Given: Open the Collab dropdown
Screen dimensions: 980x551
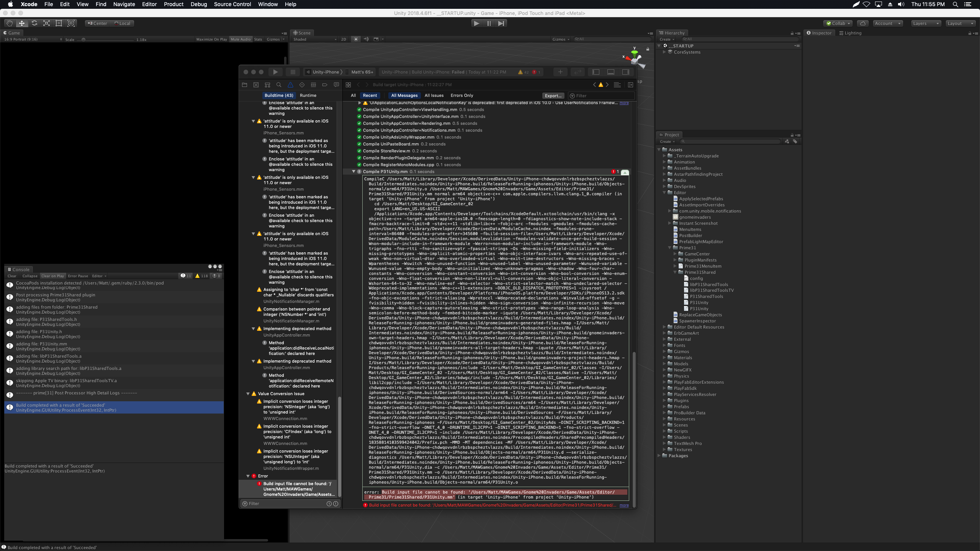Looking at the screenshot, I should coord(838,23).
